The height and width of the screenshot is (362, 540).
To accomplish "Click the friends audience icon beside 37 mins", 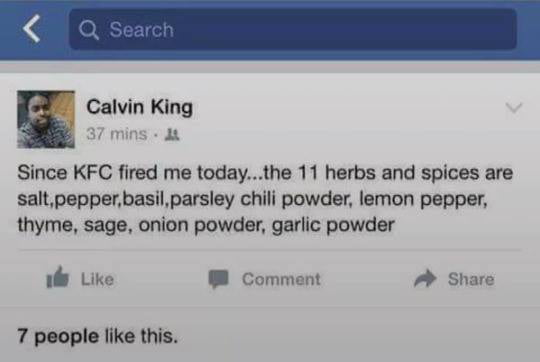I will pos(172,134).
